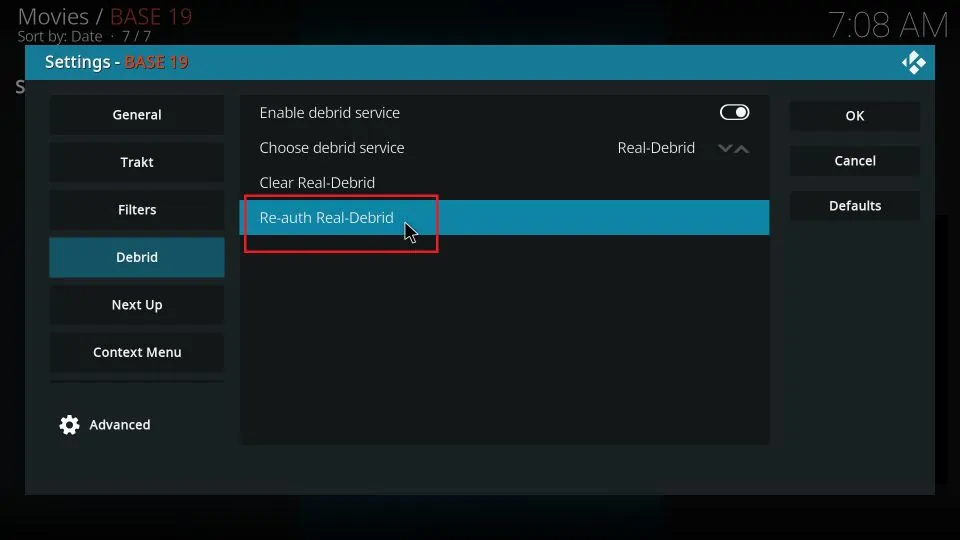The height and width of the screenshot is (540, 960).
Task: Click the Enable debrid service label
Action: 329,113
